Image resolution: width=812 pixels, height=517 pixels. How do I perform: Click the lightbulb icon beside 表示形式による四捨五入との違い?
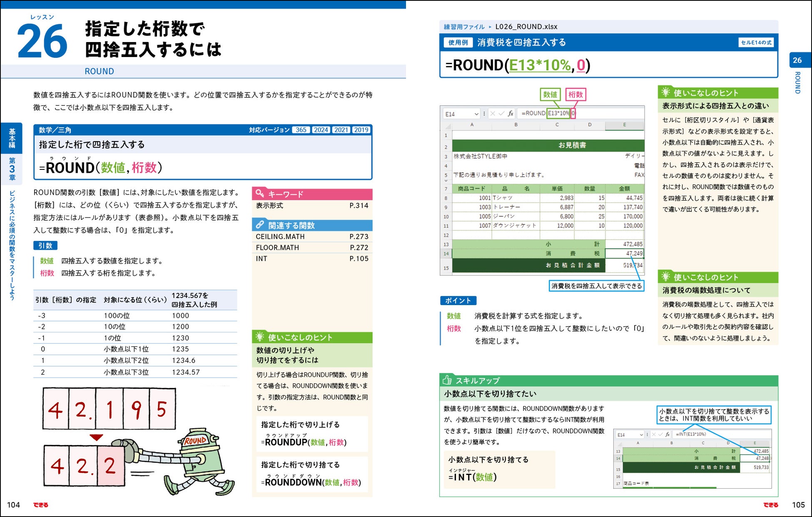[x=665, y=92]
